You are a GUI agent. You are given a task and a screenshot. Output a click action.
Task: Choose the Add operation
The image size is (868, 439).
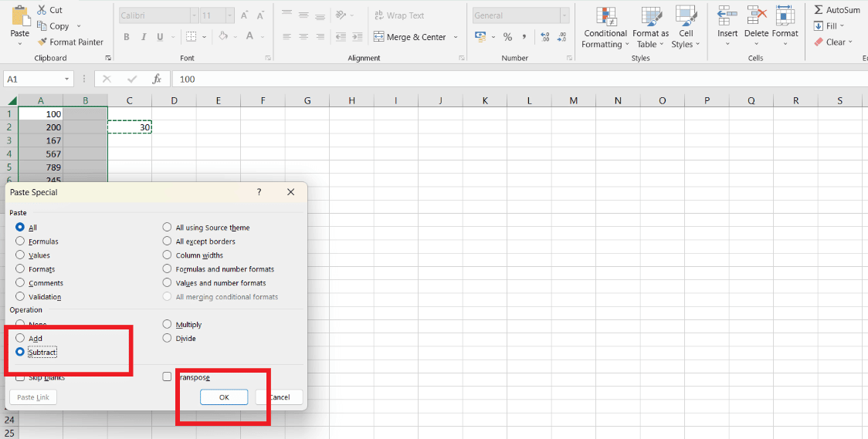20,338
